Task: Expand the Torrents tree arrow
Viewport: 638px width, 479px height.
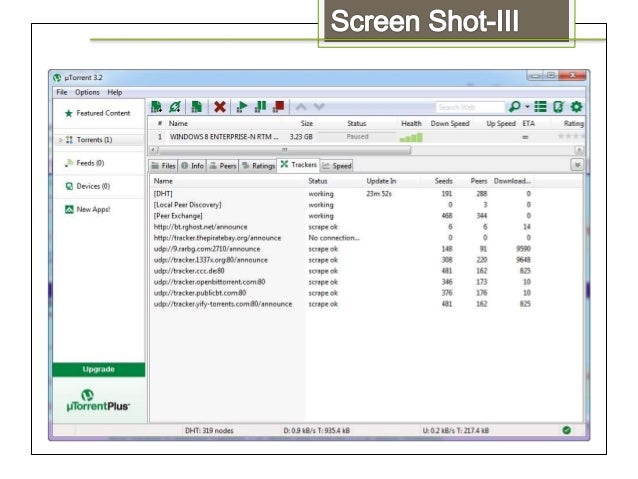Action: 60,140
